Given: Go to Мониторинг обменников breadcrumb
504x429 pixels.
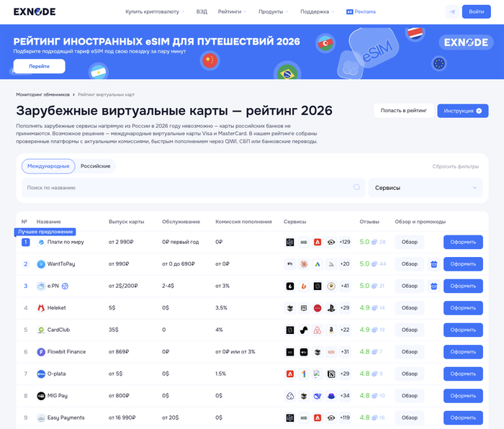Looking at the screenshot, I should [42, 95].
